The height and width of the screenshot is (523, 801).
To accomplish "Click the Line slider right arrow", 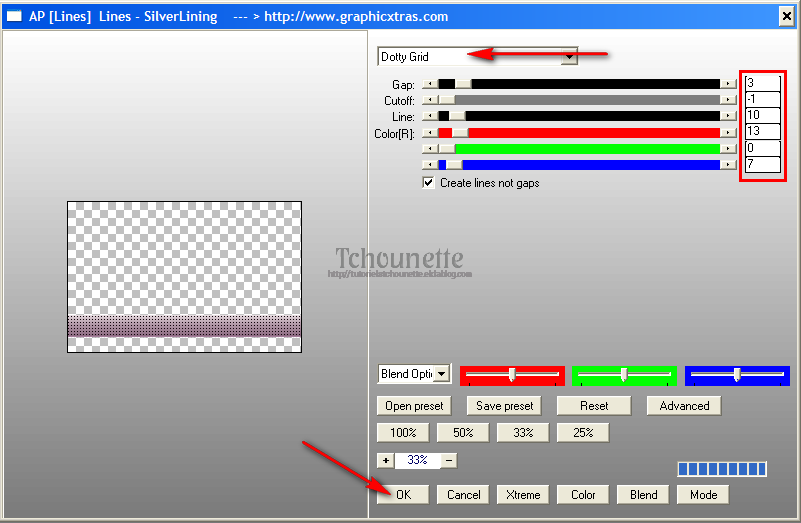I will 729,117.
